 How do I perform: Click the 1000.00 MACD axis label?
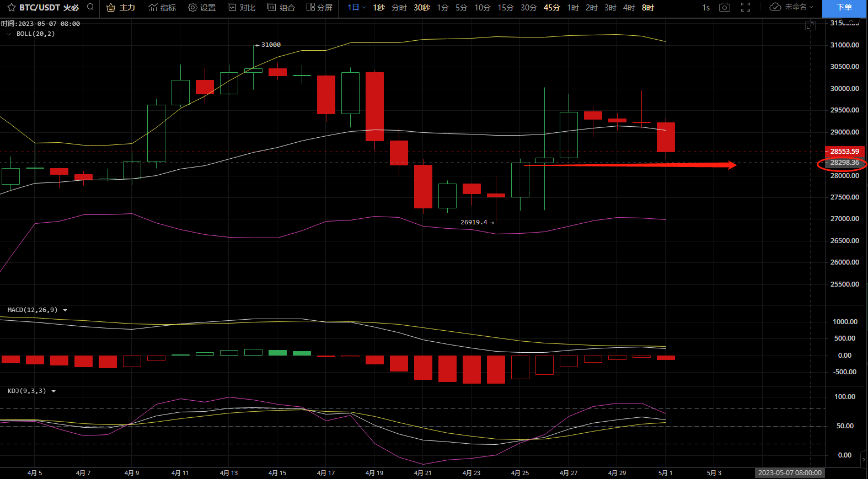[x=845, y=322]
